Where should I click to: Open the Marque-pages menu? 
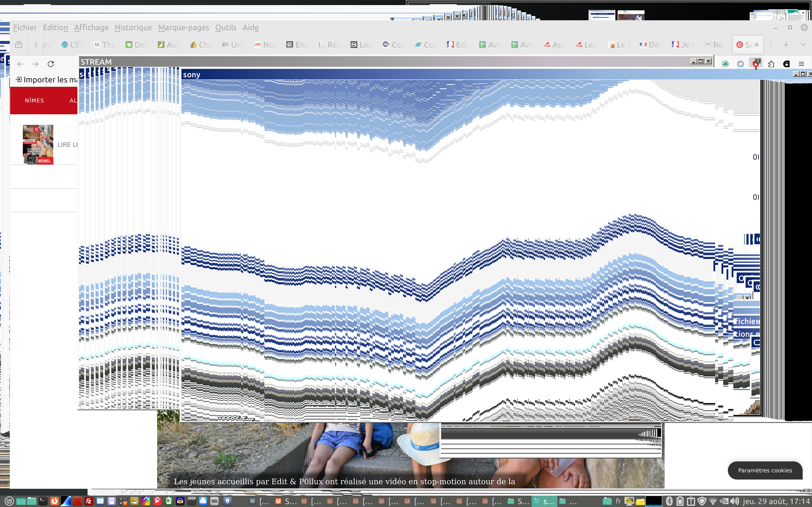pyautogui.click(x=183, y=27)
